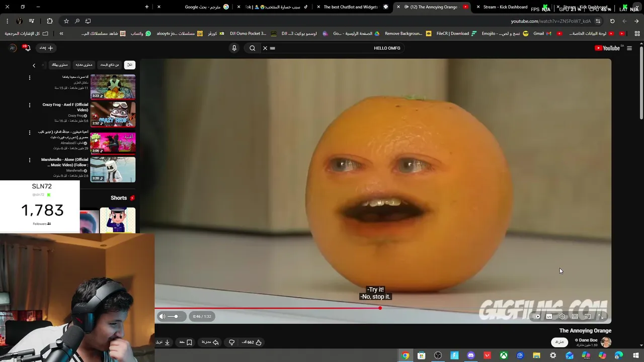The image size is (644, 362).
Task: Dislike the video with thumbs down
Action: click(231, 342)
